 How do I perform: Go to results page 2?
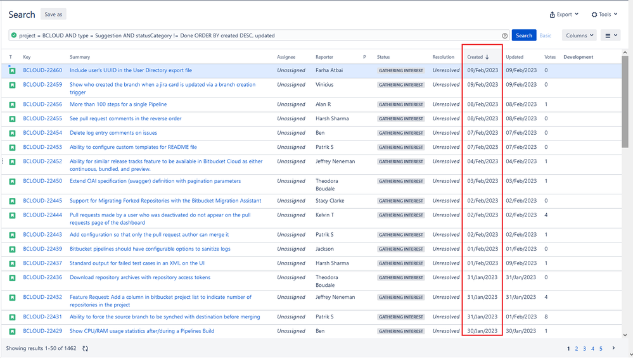[x=577, y=349]
